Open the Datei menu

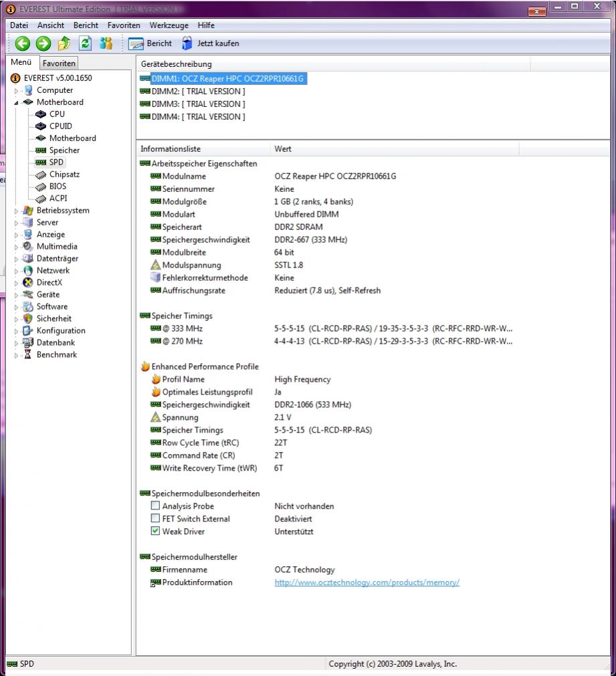19,25
